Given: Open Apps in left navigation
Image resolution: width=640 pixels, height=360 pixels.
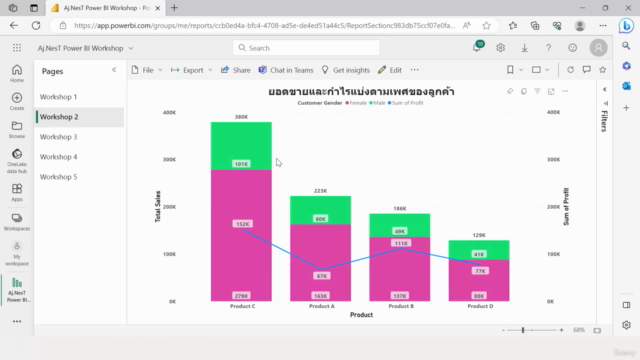Looking at the screenshot, I should (x=17, y=193).
